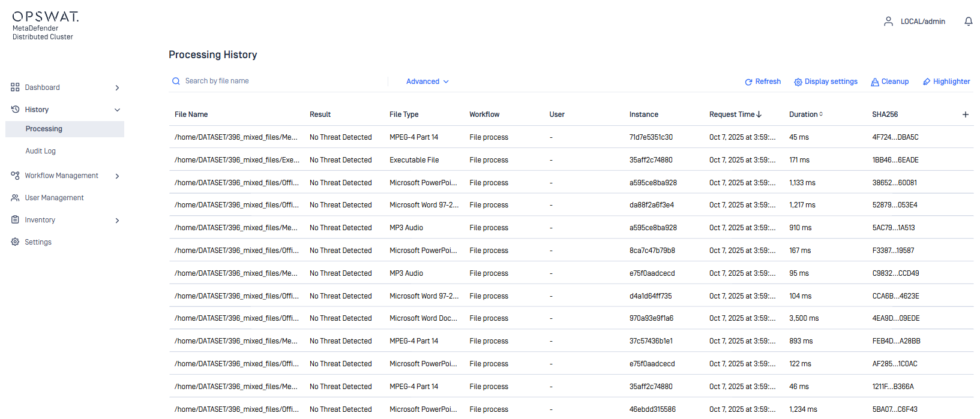This screenshot has height=419, width=980.
Task: Click the User Management sidebar icon
Action: click(x=15, y=198)
